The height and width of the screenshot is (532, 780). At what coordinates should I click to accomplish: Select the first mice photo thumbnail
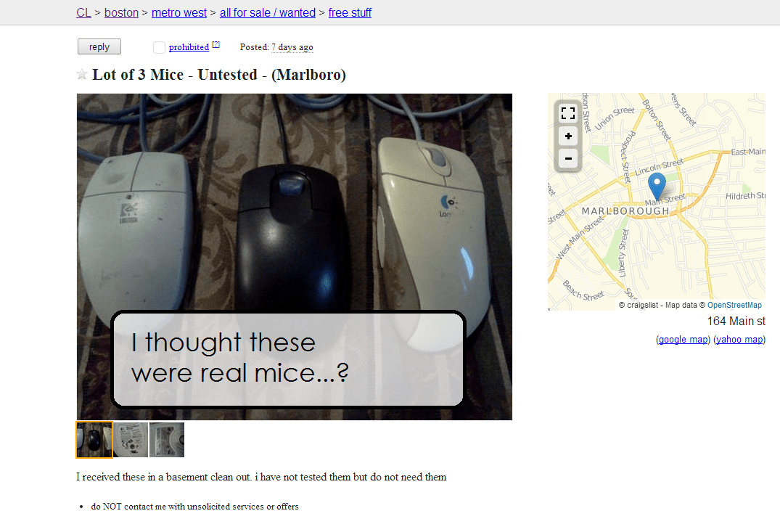(x=94, y=440)
